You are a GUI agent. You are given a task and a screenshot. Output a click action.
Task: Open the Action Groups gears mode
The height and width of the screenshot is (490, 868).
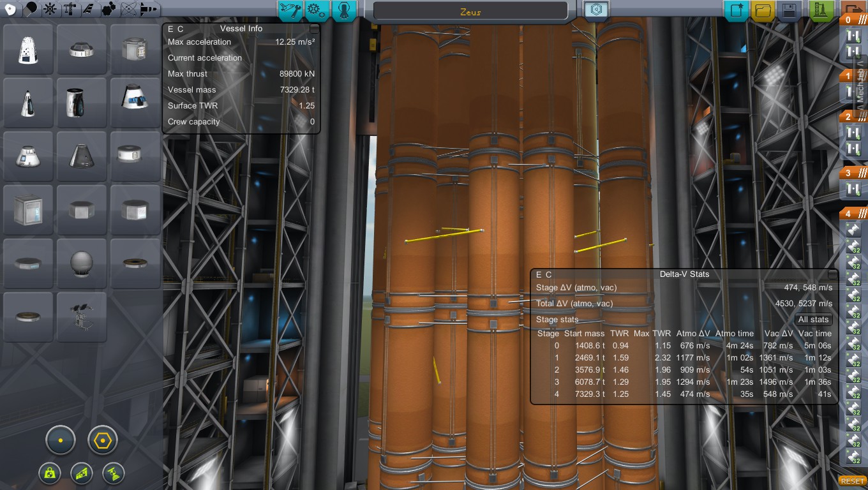pos(317,11)
